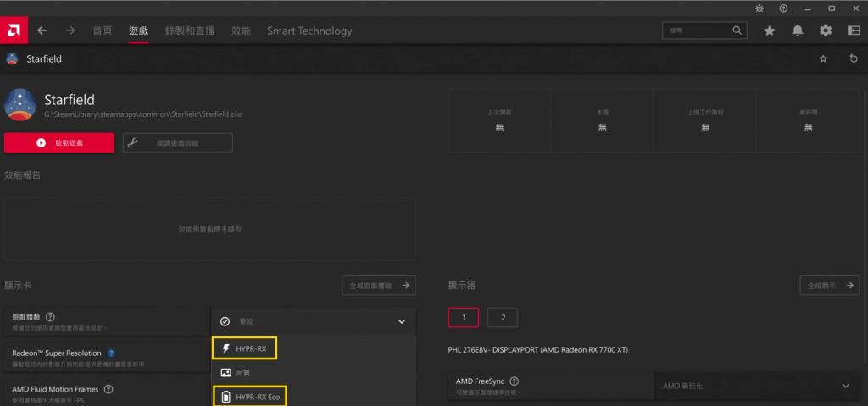The height and width of the screenshot is (406, 868).
Task: Open the Smart Technology tab
Action: (309, 31)
